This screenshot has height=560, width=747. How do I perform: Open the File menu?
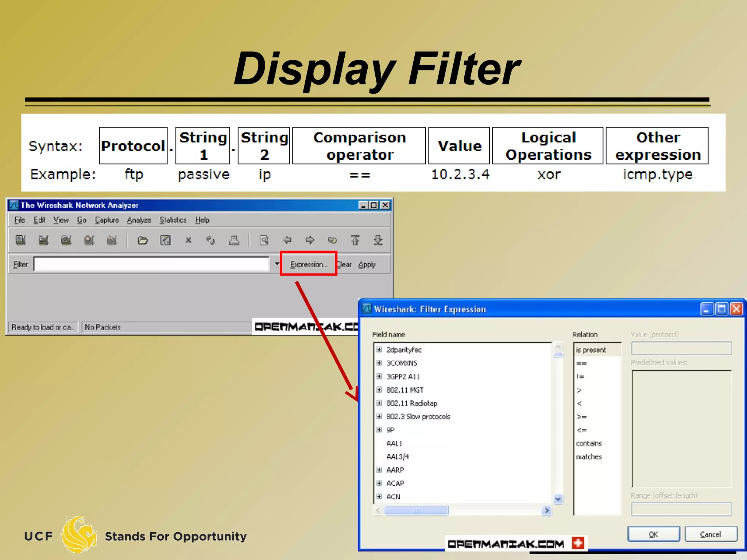click(x=20, y=220)
